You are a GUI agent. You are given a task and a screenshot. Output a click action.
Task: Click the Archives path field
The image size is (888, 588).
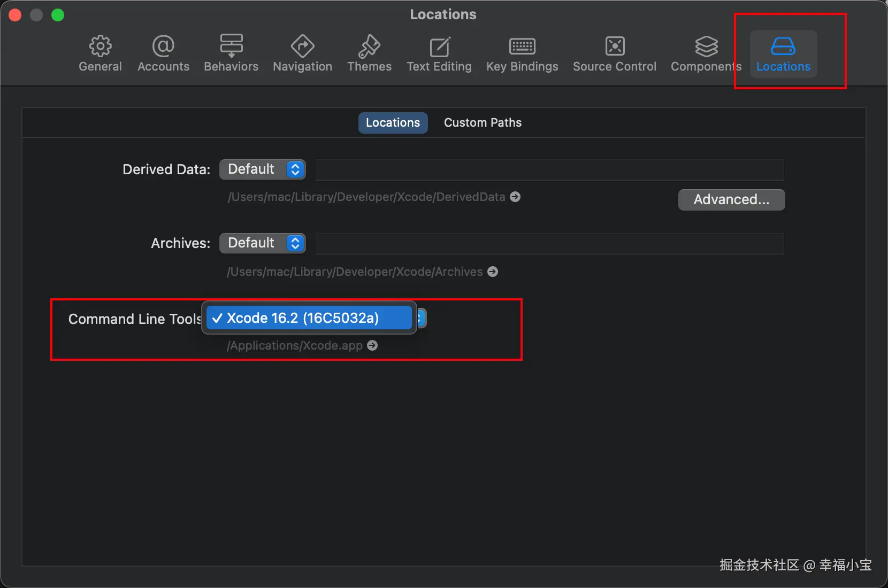549,243
